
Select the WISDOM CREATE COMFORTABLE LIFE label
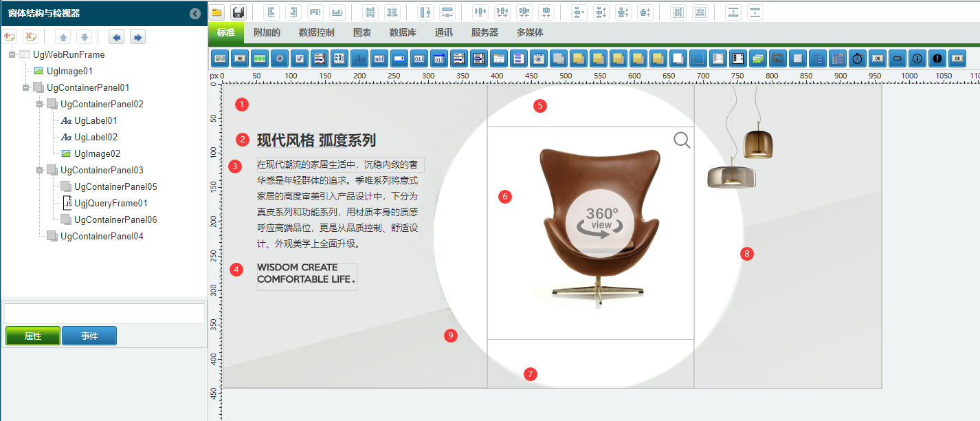coord(307,276)
